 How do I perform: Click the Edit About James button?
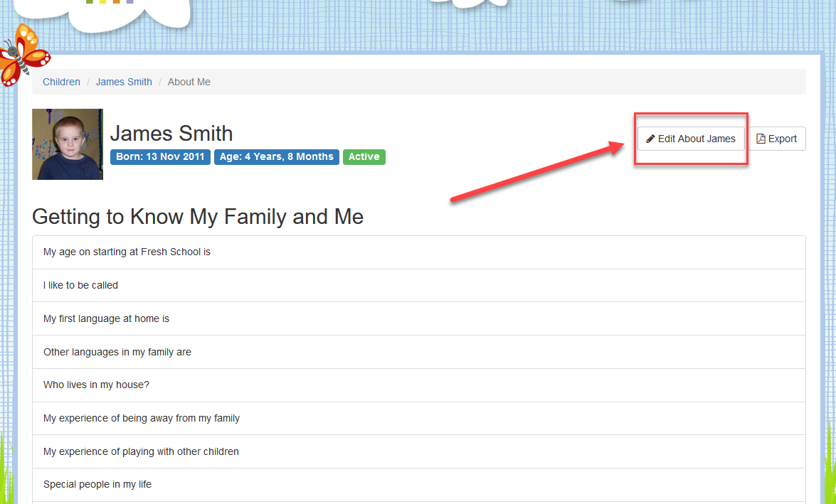691,139
